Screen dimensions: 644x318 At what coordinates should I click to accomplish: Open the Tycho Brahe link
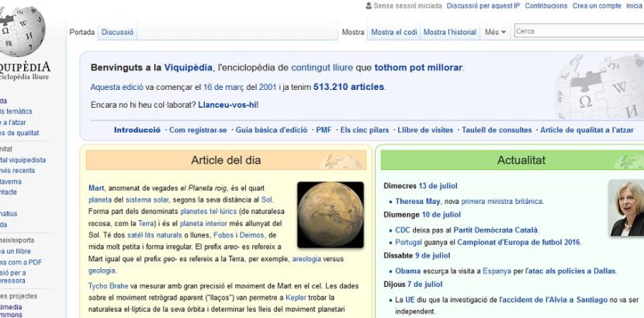pyautogui.click(x=109, y=285)
